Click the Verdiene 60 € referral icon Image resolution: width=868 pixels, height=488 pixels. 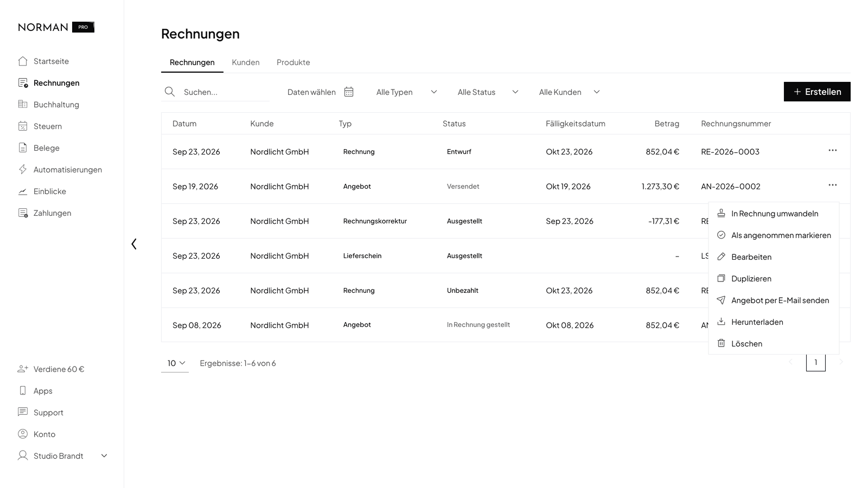(23, 369)
